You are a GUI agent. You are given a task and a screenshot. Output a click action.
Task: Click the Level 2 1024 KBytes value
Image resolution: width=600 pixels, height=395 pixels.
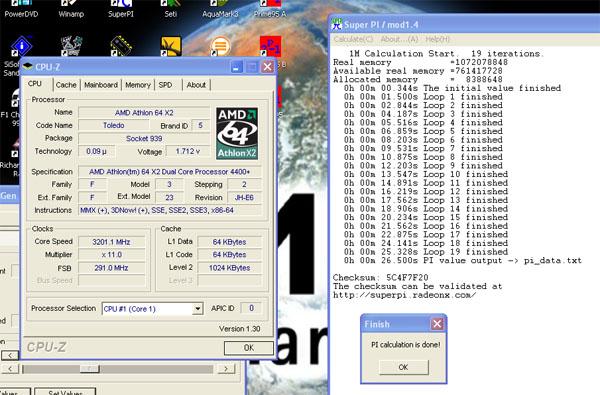[x=230, y=268]
